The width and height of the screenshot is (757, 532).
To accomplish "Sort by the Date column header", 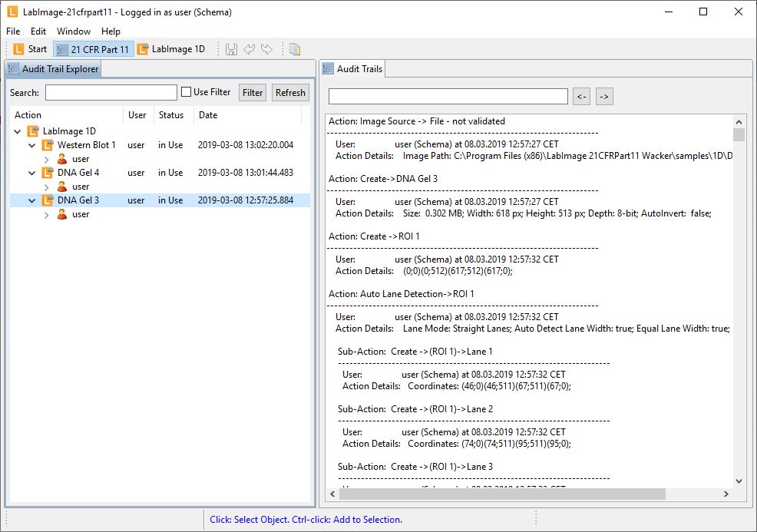I will [x=247, y=115].
